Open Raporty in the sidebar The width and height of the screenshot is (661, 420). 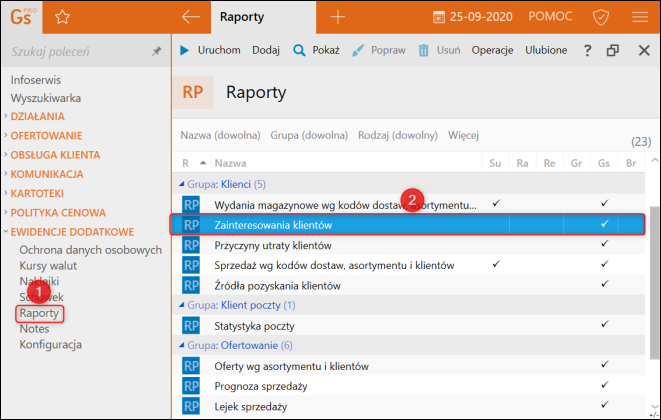[x=39, y=313]
